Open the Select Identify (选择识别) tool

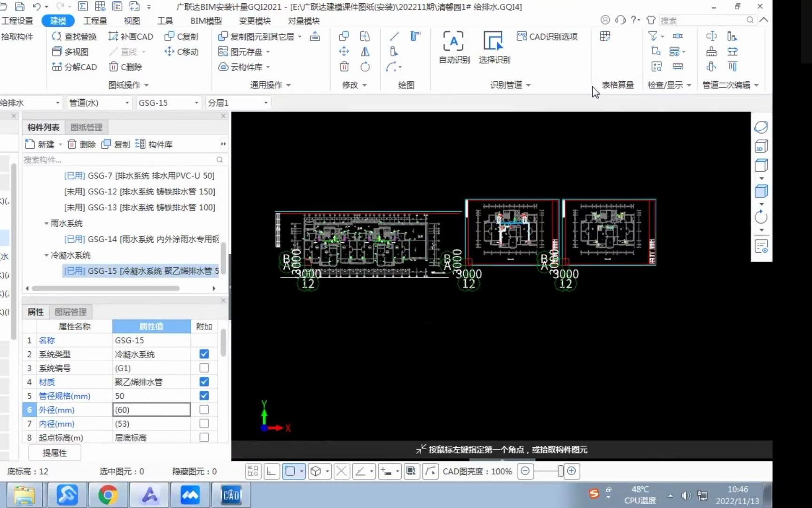point(494,47)
